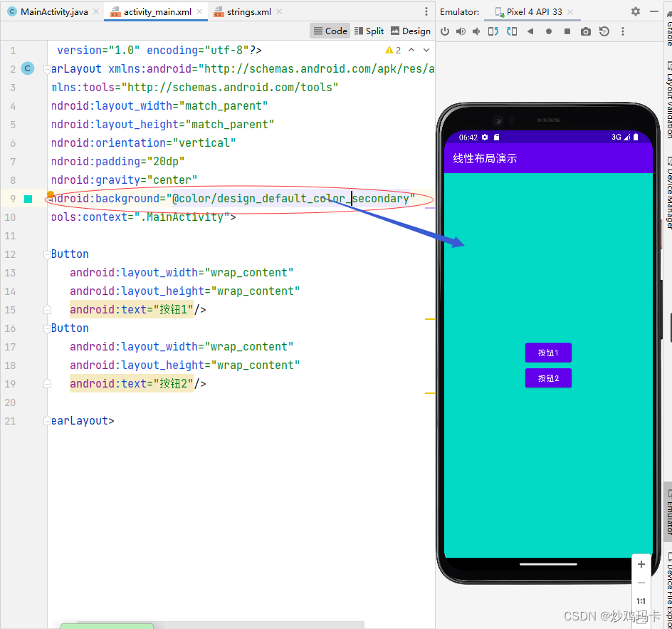
Task: Take an emulator screenshot
Action: click(585, 31)
